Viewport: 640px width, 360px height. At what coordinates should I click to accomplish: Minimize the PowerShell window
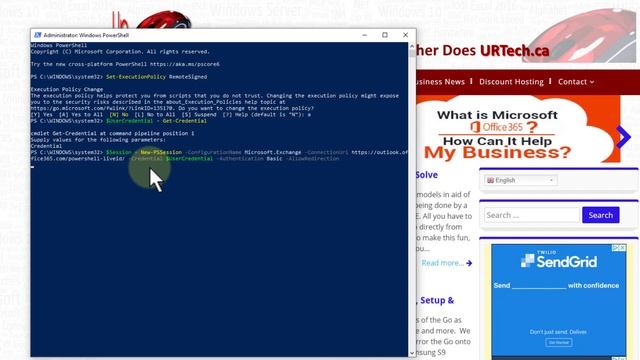tap(364, 35)
